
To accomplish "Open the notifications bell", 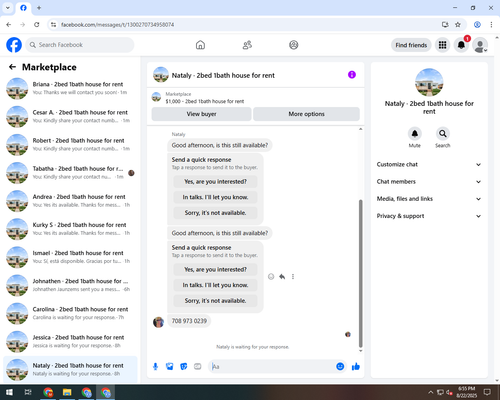I will [x=461, y=45].
